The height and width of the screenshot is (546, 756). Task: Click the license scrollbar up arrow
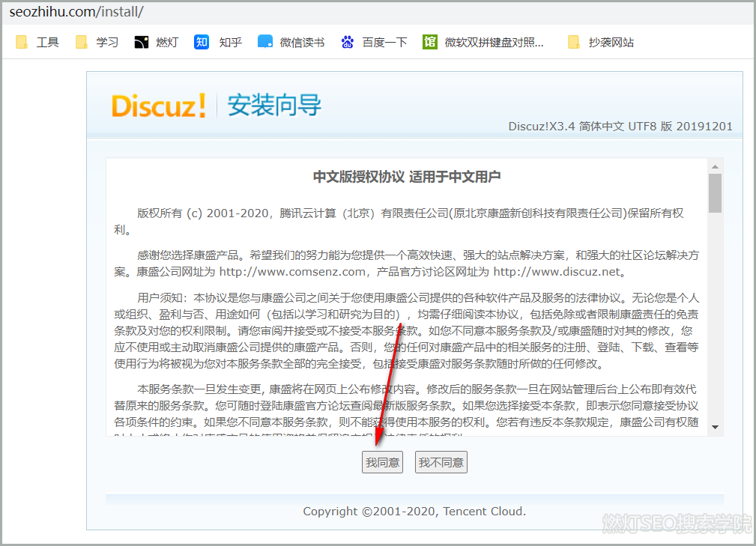tap(715, 166)
